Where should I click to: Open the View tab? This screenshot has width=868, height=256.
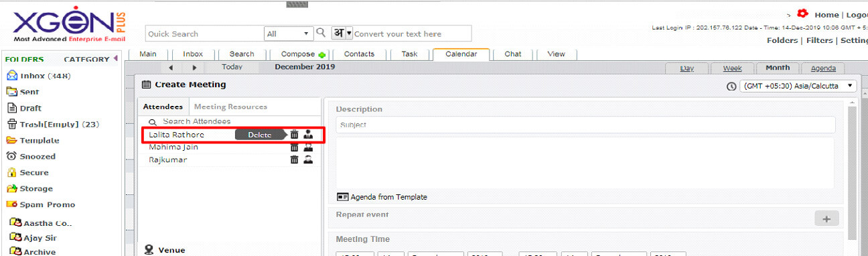557,54
